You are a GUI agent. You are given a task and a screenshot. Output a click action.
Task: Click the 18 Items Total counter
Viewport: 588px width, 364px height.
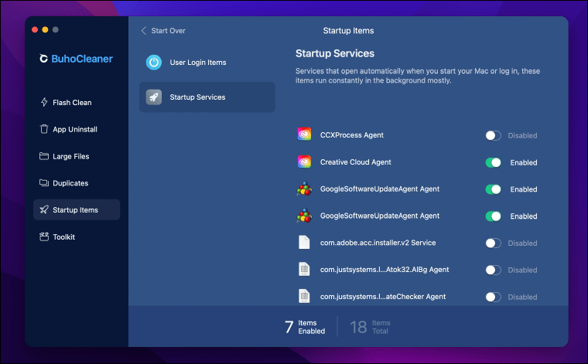(x=370, y=327)
